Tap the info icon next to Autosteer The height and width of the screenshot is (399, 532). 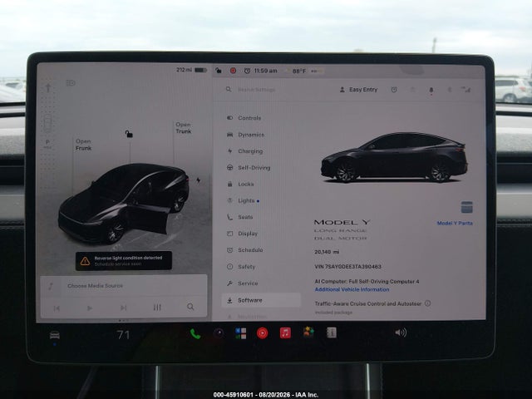point(427,303)
